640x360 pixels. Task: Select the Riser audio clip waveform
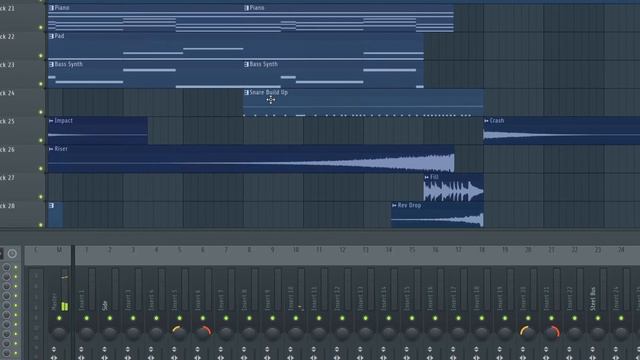click(x=251, y=163)
